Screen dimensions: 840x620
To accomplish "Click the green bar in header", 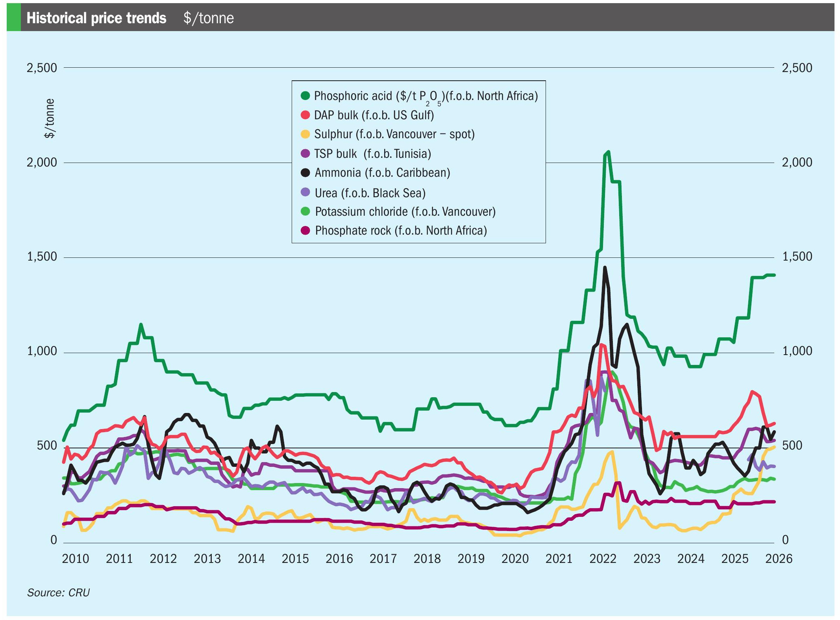I will coord(13,18).
